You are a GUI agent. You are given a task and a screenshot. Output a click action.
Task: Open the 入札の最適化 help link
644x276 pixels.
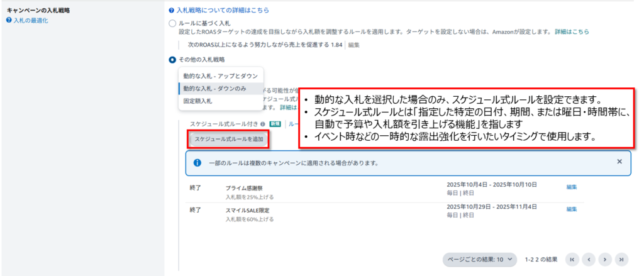pyautogui.click(x=31, y=20)
